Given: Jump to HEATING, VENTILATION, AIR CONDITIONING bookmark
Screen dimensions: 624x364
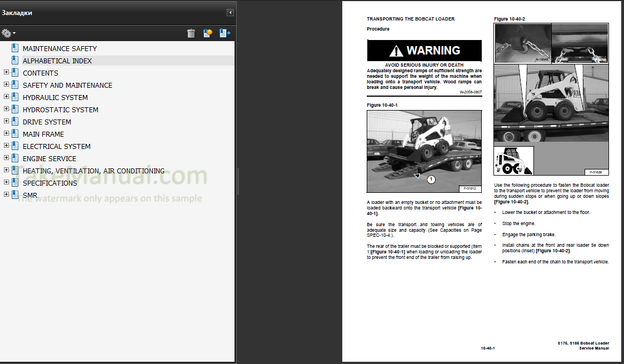Looking at the screenshot, I should click(x=93, y=171).
